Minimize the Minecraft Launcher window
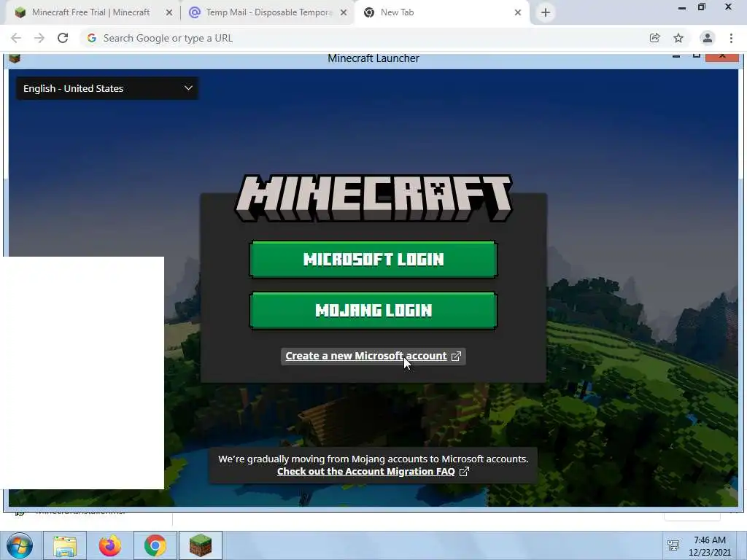The image size is (747, 560). [x=676, y=56]
